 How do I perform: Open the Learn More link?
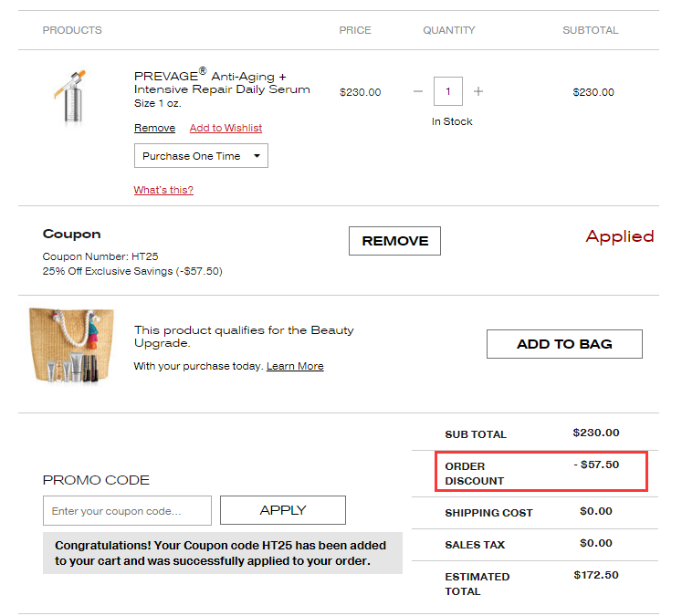point(295,366)
